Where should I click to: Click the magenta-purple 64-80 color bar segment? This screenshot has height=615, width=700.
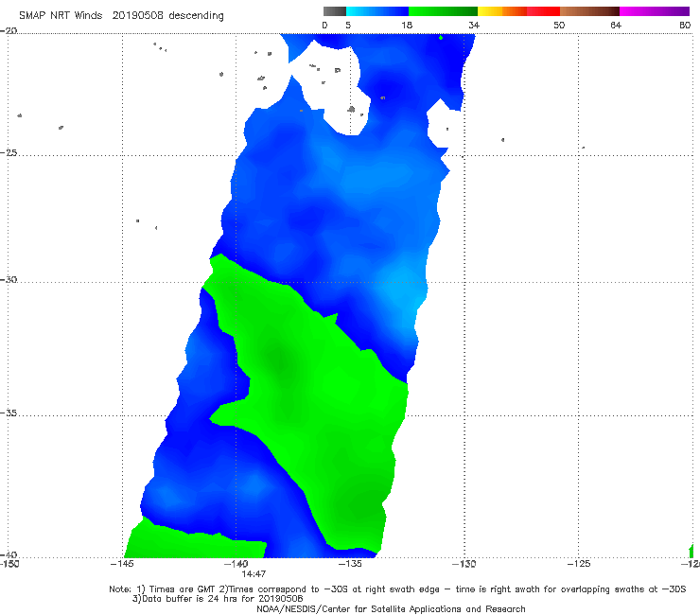coord(655,11)
